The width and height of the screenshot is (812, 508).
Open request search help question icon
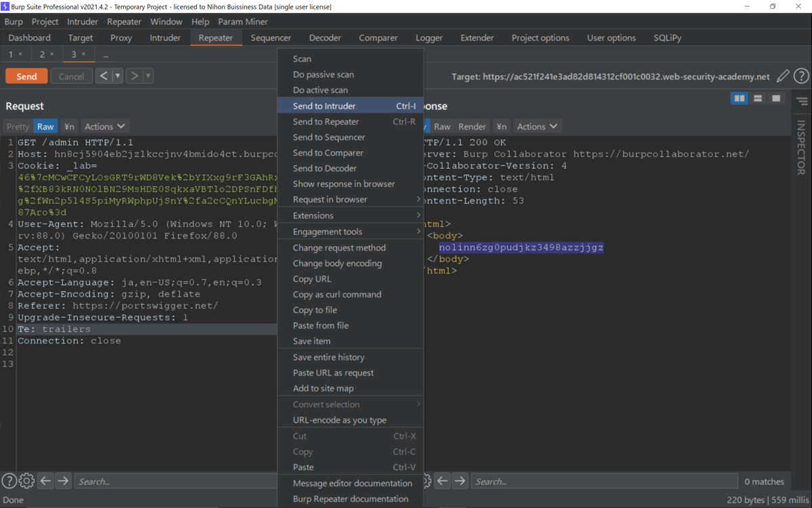(x=9, y=481)
